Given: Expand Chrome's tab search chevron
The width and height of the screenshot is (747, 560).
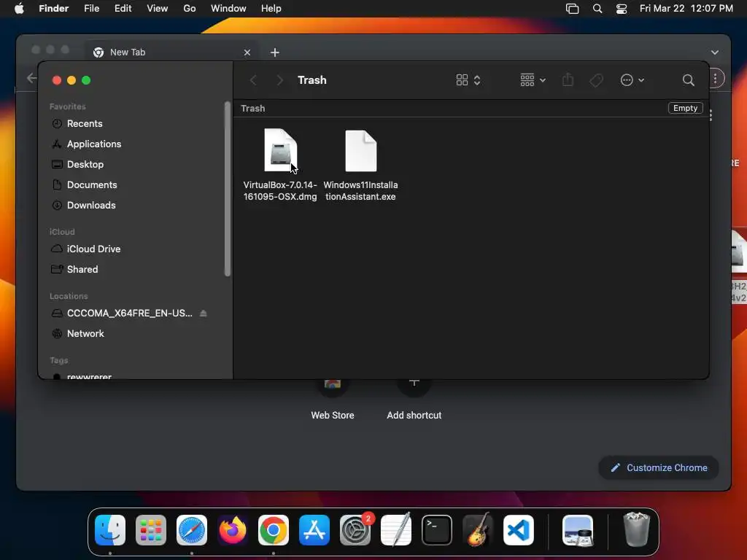Looking at the screenshot, I should [715, 52].
